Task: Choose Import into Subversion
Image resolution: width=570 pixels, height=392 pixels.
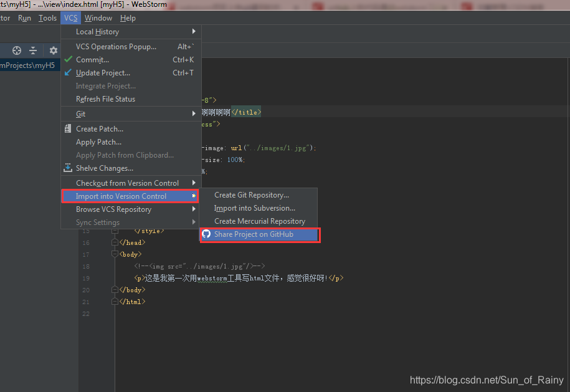Action: point(259,208)
